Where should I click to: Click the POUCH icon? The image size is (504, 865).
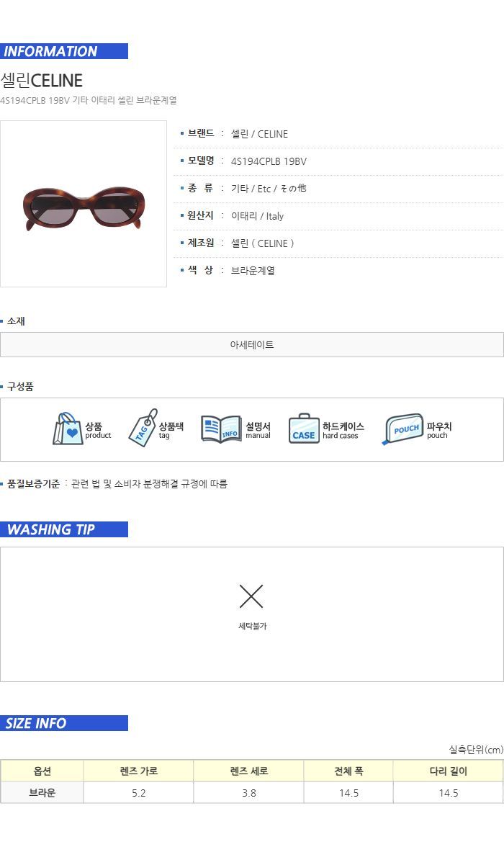point(402,429)
